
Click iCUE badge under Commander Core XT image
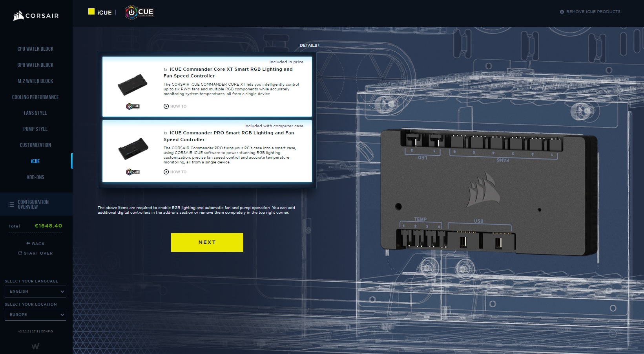tap(133, 106)
